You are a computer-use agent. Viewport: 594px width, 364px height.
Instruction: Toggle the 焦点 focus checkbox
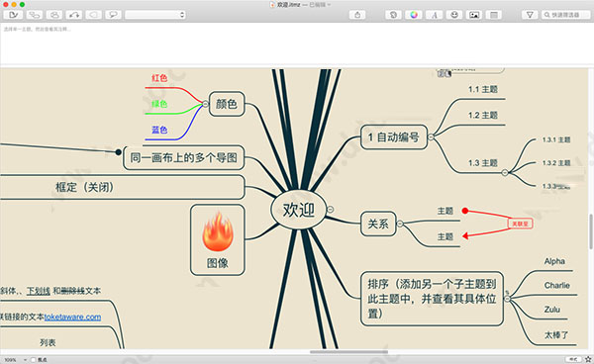[x=34, y=360]
